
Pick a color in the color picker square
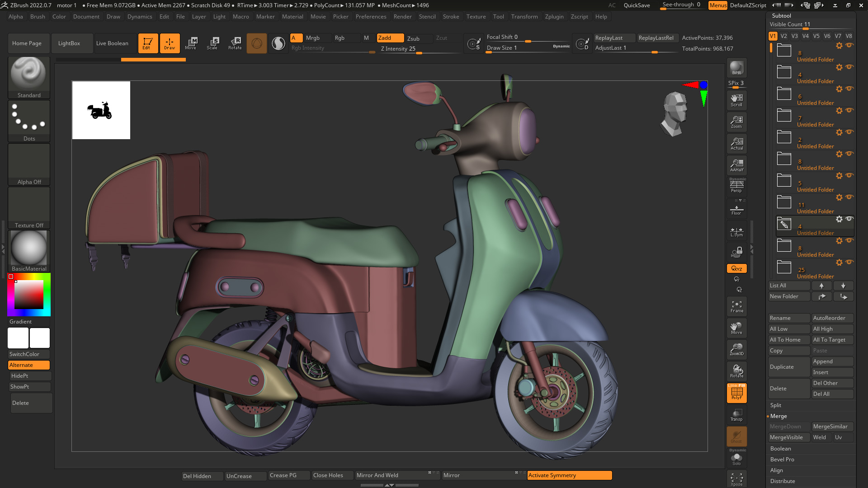point(29,295)
